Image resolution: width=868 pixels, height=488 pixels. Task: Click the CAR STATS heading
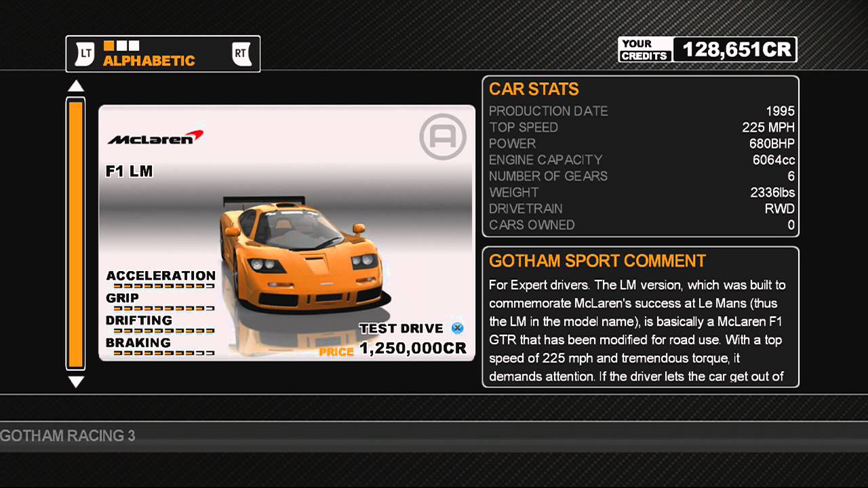pyautogui.click(x=534, y=89)
